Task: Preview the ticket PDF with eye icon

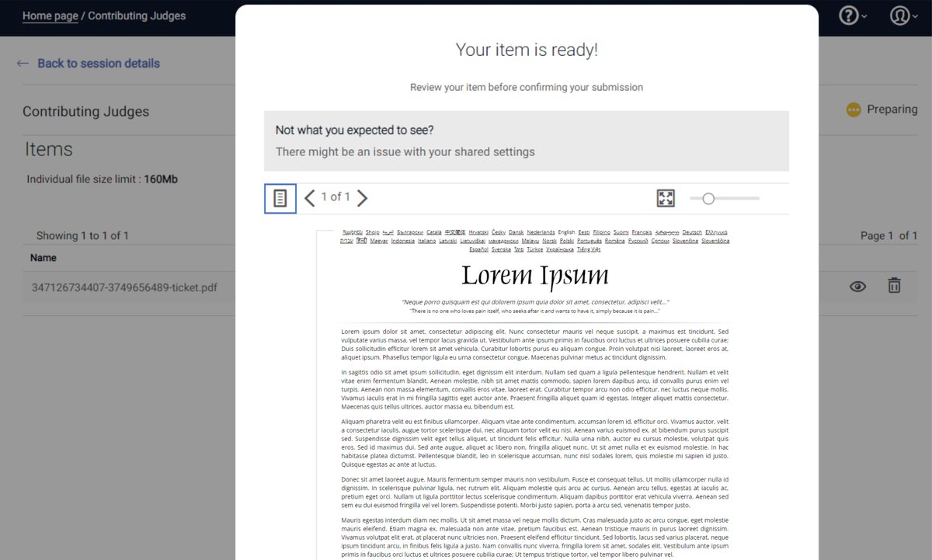Action: pyautogui.click(x=857, y=287)
